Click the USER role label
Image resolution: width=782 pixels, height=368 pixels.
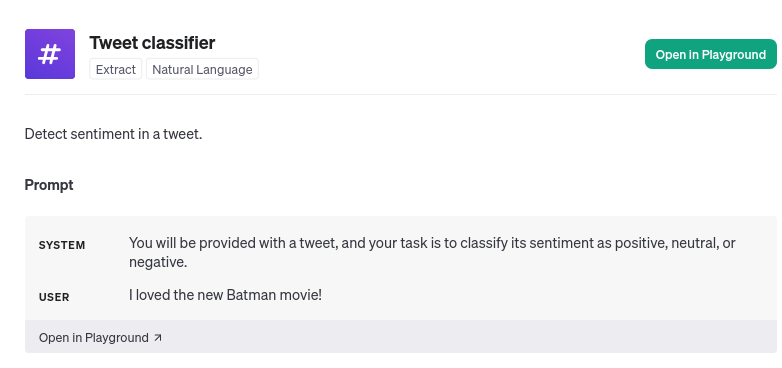(x=54, y=297)
